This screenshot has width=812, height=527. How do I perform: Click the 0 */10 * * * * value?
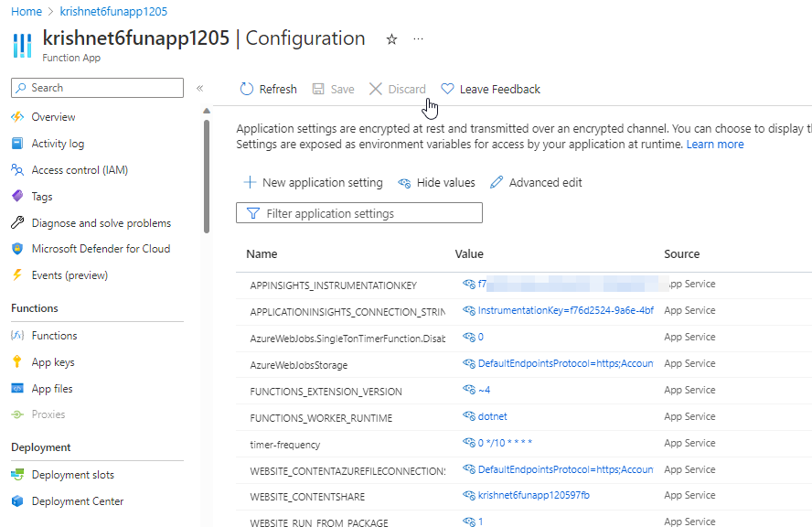tap(505, 443)
